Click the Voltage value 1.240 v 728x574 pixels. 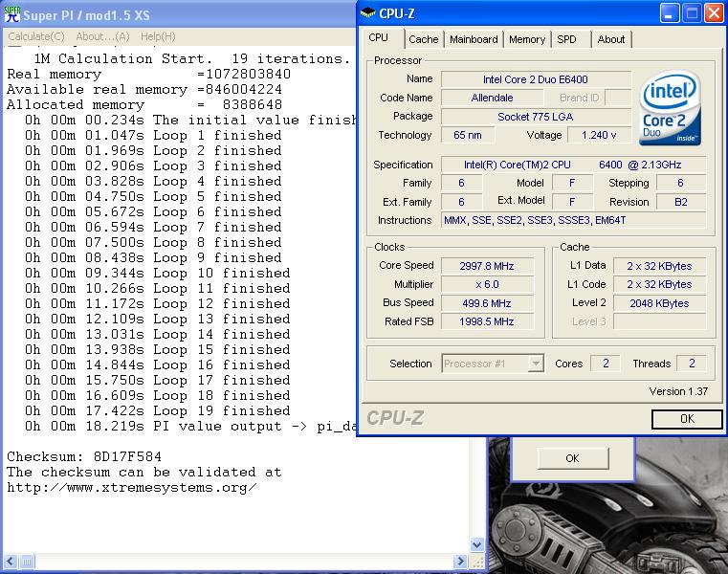point(599,135)
